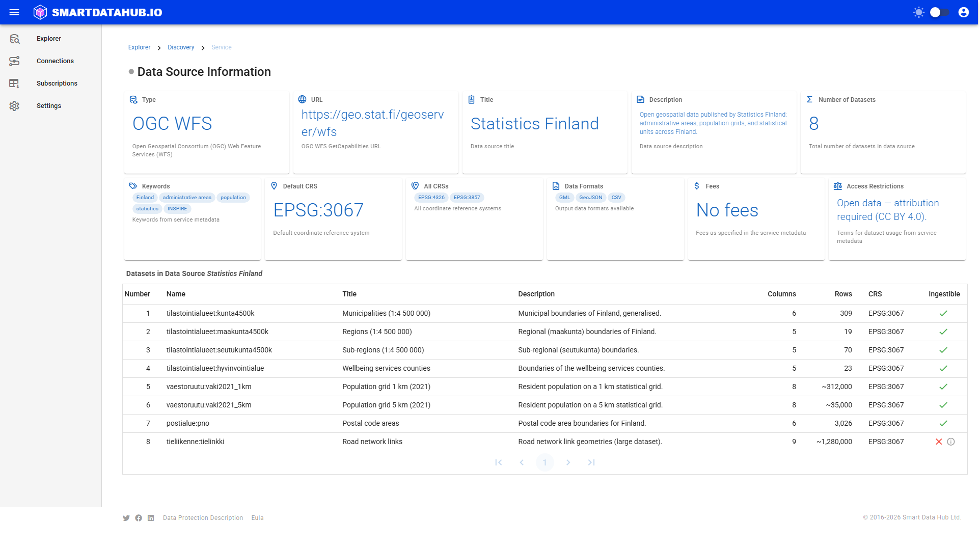This screenshot has height=550, width=980.
Task: Open Settings from the sidebar
Action: pos(49,106)
